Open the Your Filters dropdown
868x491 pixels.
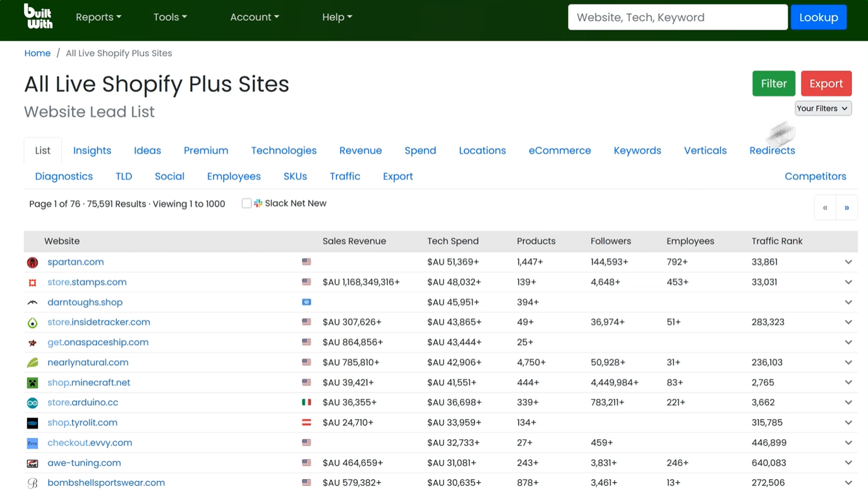823,109
